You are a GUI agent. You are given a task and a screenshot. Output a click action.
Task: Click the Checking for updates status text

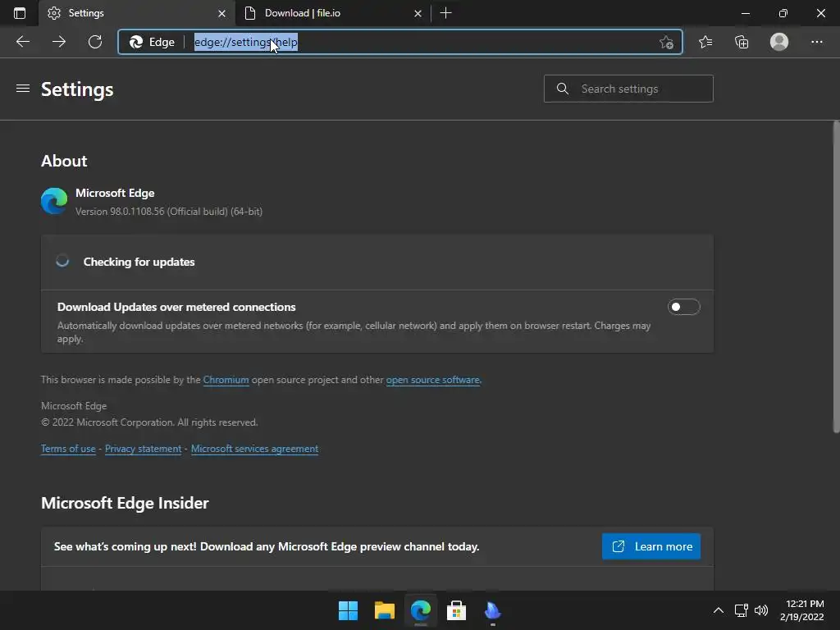pos(139,262)
